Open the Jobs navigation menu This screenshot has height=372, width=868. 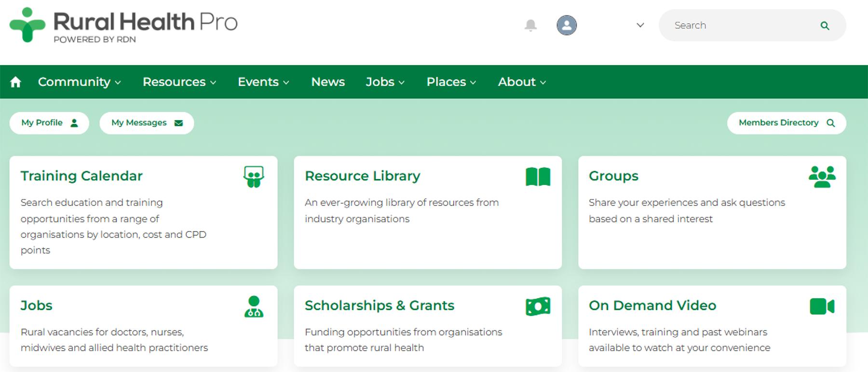[x=380, y=82]
